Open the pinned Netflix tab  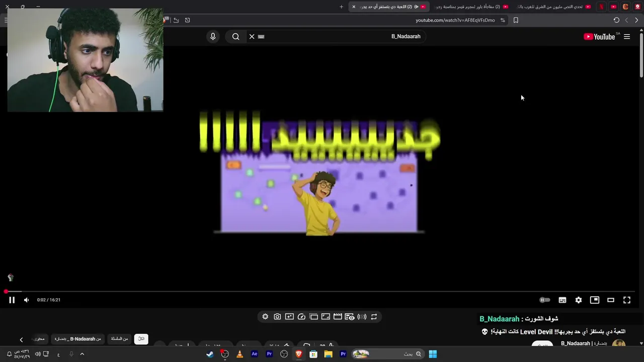(601, 7)
